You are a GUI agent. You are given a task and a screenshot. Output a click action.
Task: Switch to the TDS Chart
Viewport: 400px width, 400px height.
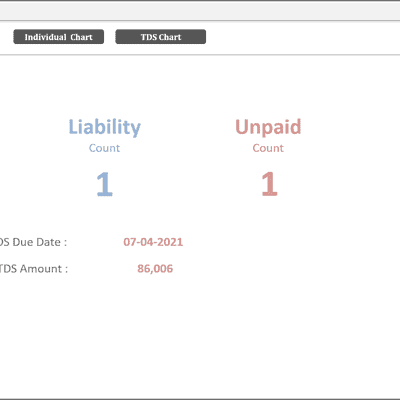[161, 37]
